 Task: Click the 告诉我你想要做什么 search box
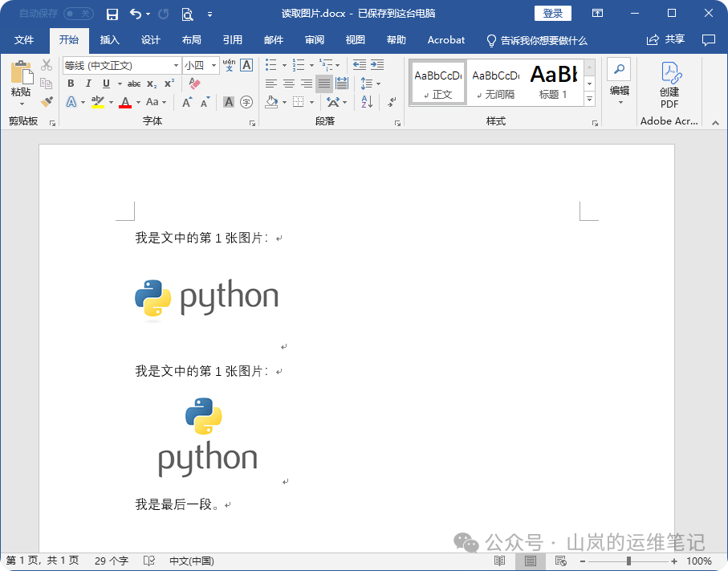click(x=537, y=40)
